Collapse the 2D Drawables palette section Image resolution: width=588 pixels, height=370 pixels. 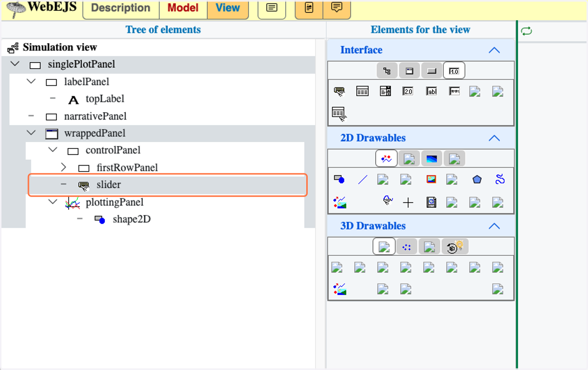click(x=494, y=138)
